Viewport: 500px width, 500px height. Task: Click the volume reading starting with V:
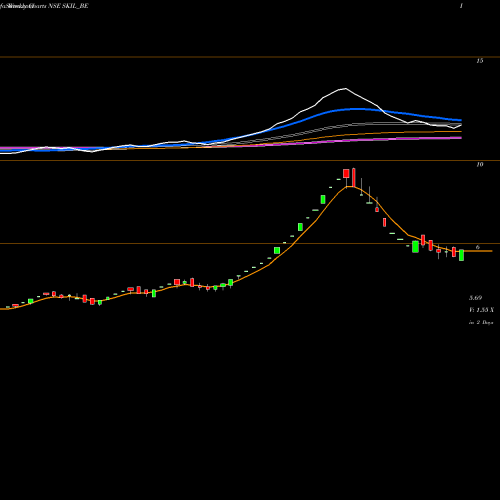[481, 310]
